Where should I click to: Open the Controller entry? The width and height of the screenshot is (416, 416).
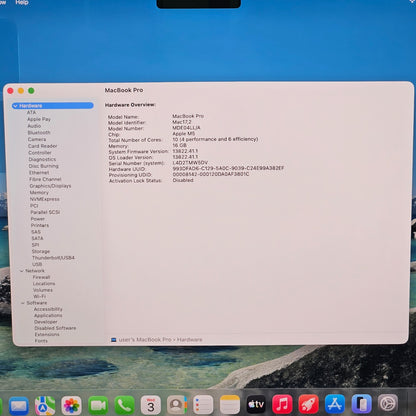point(40,152)
